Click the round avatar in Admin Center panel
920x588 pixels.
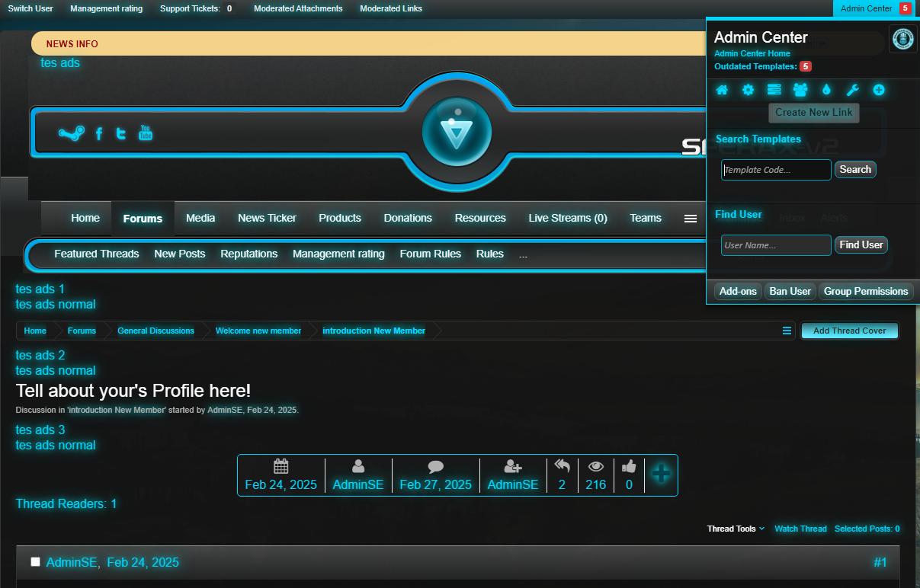point(902,39)
